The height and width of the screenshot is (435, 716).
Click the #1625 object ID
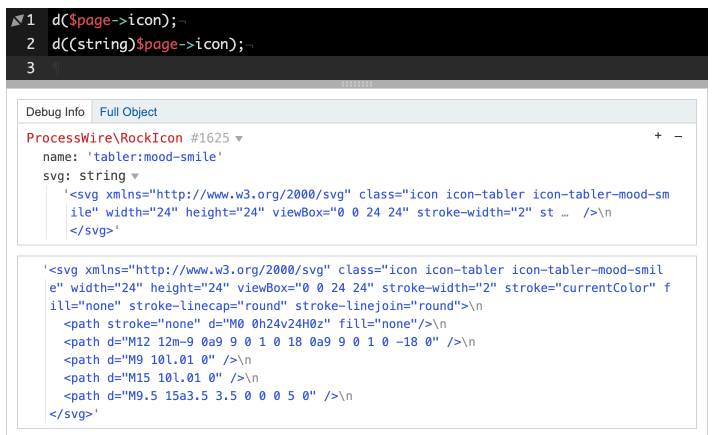coord(209,138)
